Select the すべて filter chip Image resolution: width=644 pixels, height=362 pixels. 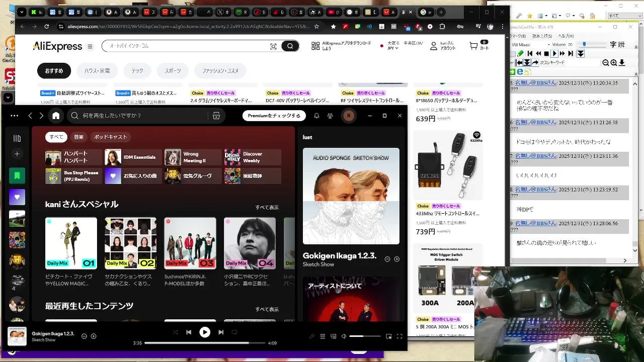pyautogui.click(x=56, y=137)
